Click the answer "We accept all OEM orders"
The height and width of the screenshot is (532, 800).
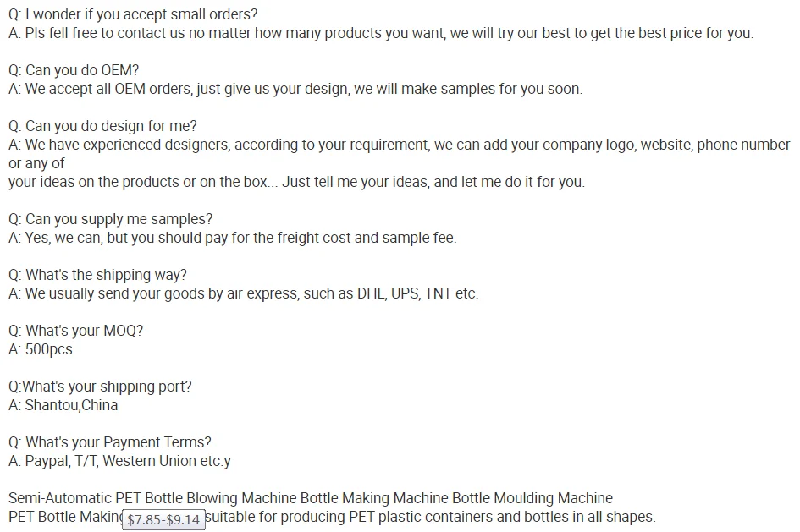(295, 89)
